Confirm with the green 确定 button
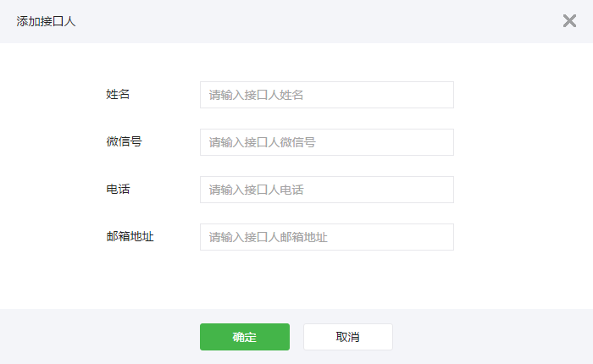Viewport: 593px width, 364px height. (245, 337)
